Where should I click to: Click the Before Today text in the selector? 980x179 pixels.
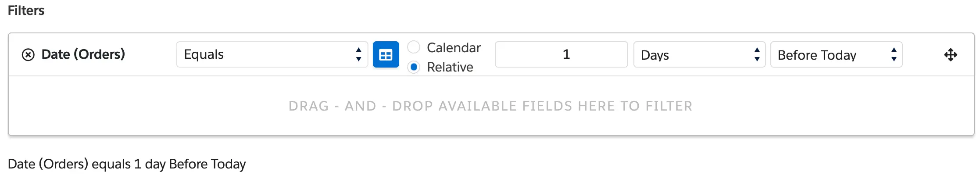click(817, 55)
